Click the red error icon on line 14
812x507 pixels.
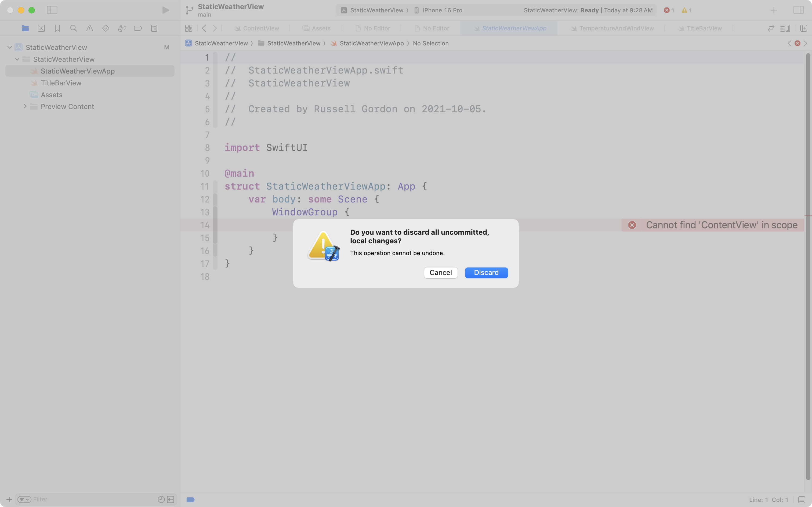point(632,225)
